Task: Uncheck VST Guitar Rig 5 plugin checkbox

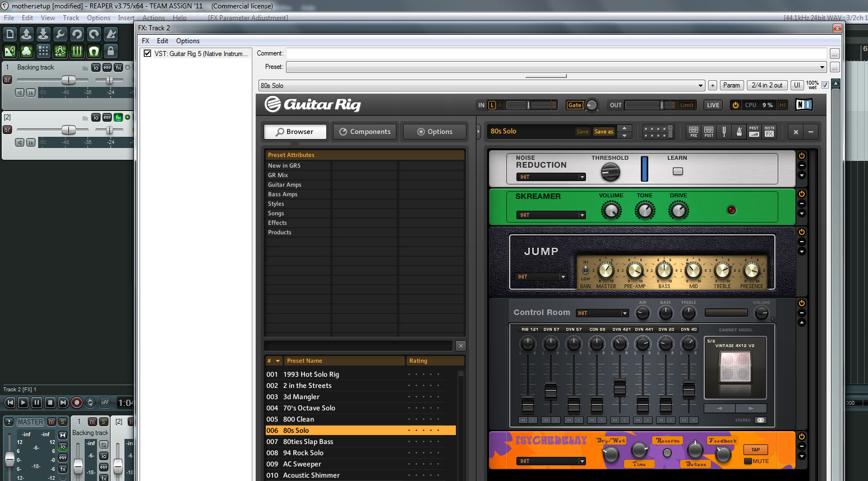Action: pos(147,53)
